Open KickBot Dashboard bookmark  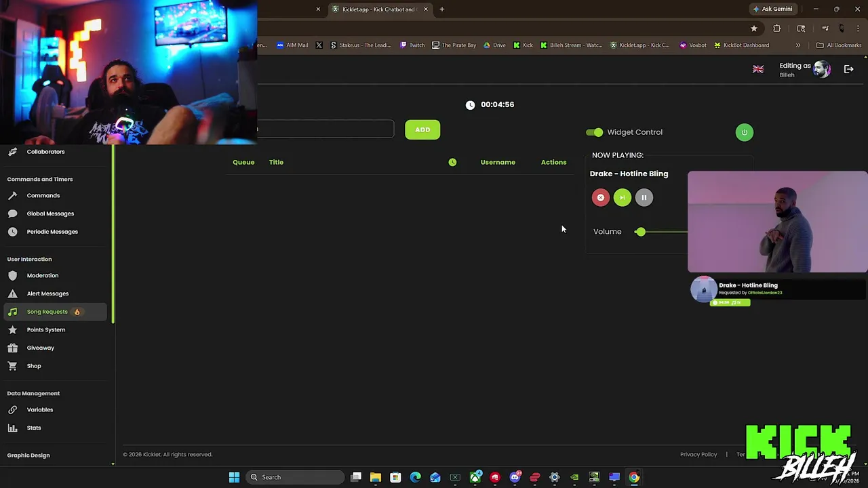[x=741, y=45]
